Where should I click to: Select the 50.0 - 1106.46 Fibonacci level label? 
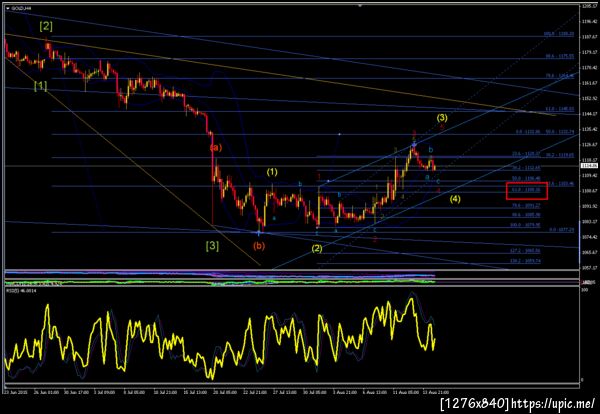[526, 178]
